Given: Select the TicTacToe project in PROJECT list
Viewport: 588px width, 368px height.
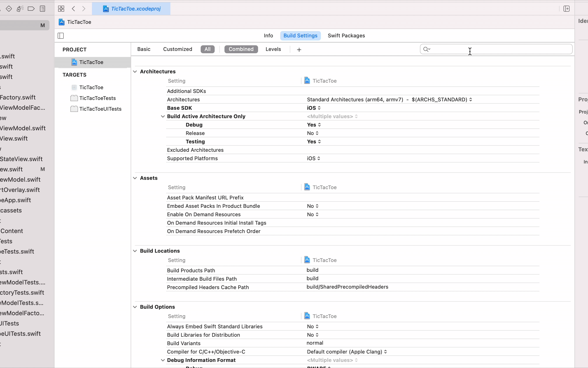Looking at the screenshot, I should [93, 62].
